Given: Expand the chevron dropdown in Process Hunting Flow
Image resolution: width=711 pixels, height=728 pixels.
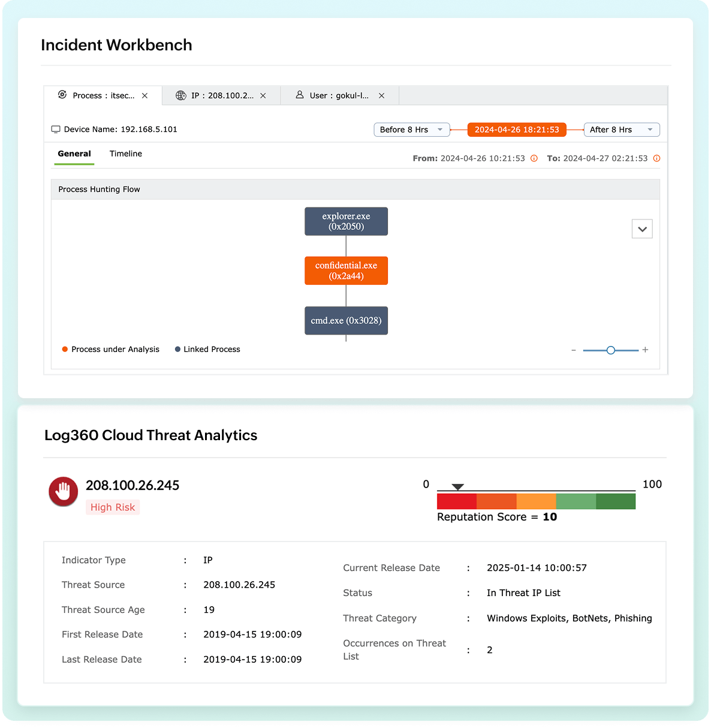Looking at the screenshot, I should tap(642, 229).
